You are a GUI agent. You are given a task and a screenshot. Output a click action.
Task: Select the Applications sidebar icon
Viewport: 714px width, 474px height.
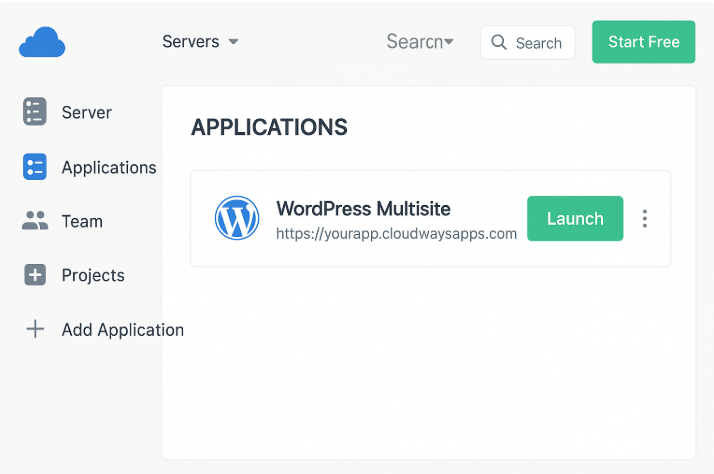(x=35, y=167)
